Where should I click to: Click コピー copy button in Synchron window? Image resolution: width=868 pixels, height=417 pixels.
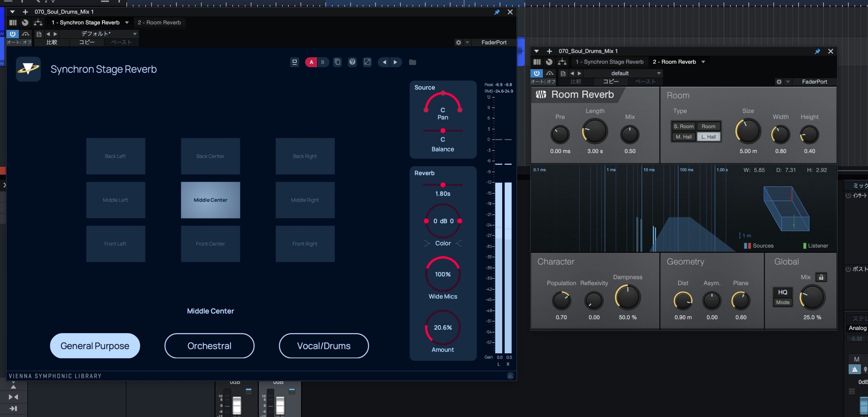(x=87, y=42)
